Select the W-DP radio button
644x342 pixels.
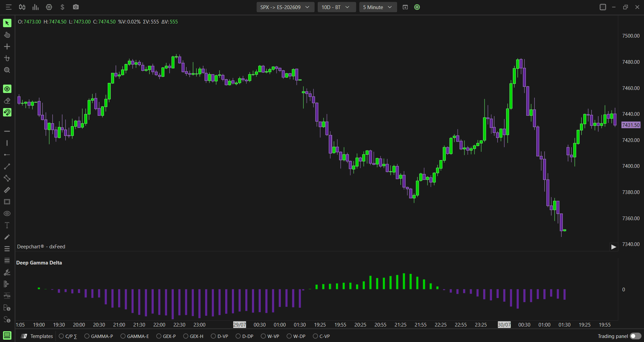[289, 336]
